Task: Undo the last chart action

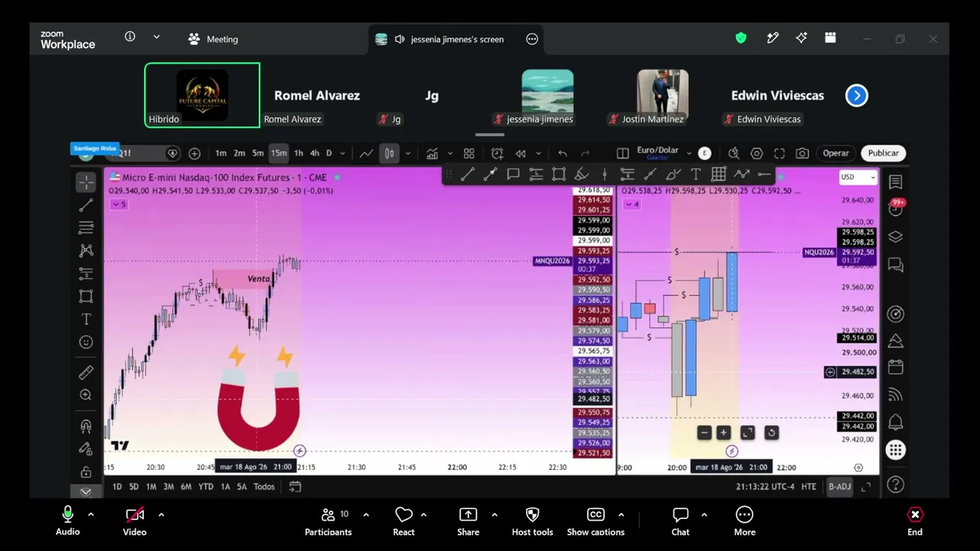Action: pos(563,153)
